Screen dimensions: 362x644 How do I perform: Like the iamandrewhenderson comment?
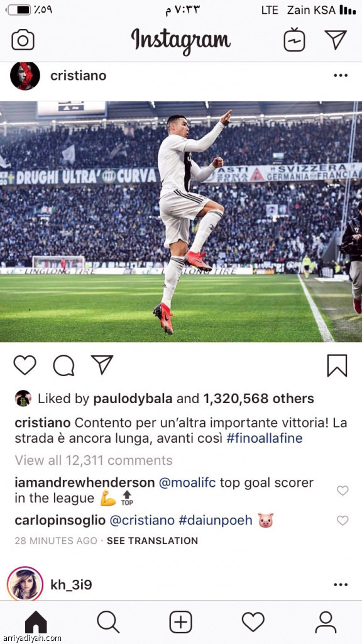(x=343, y=491)
